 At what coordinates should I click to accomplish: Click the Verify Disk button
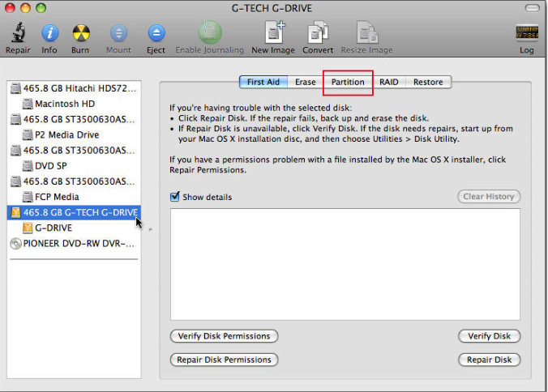[x=490, y=336]
